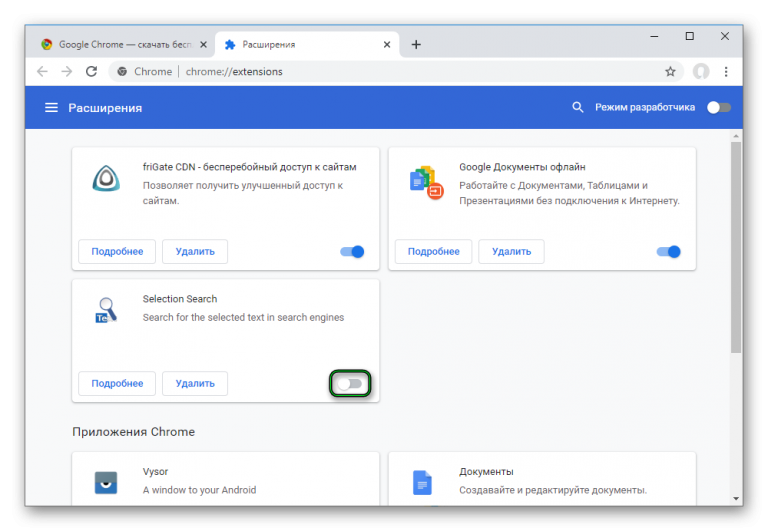The width and height of the screenshot is (768, 531).
Task: Click the search extensions magnifier icon
Action: pyautogui.click(x=578, y=107)
